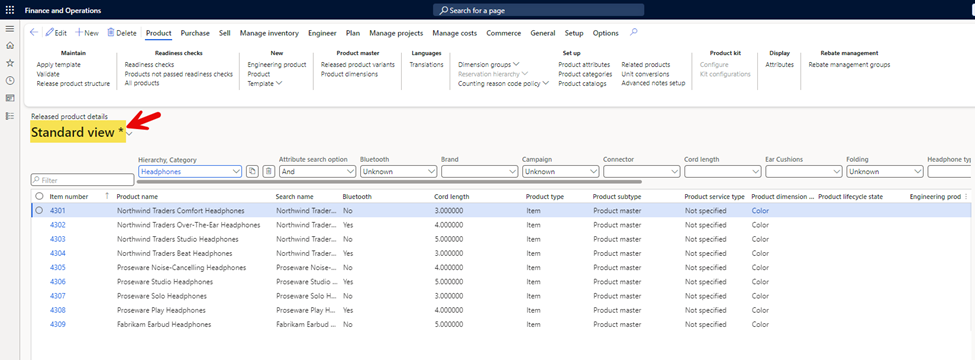Toggle the select-all circle in grid header

coord(39,196)
